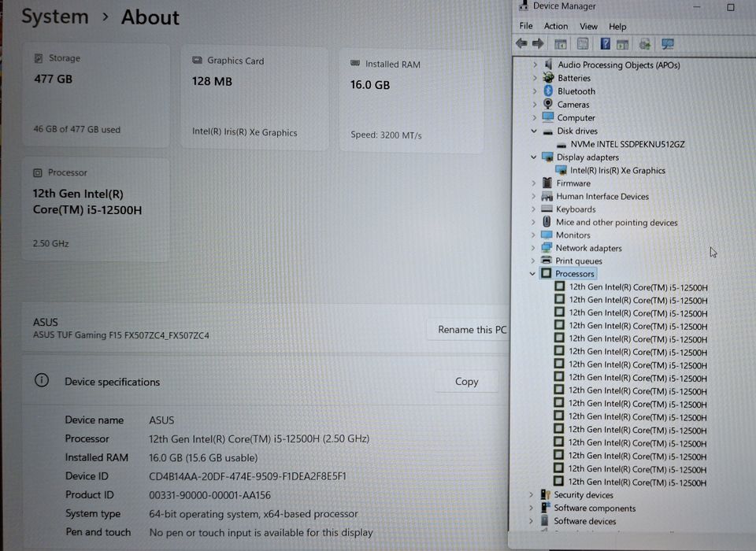Click the Storage card icon in Settings
This screenshot has height=551, width=756.
pyautogui.click(x=39, y=57)
